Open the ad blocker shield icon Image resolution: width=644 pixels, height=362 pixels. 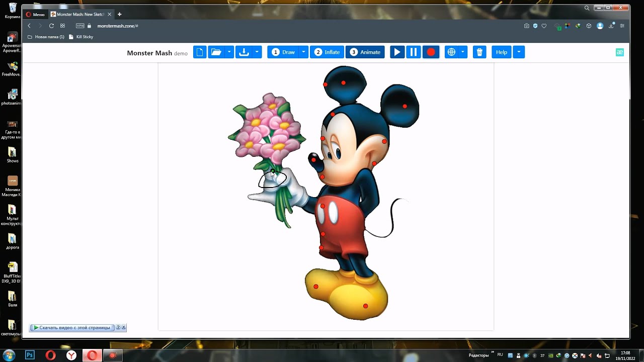pos(535,26)
